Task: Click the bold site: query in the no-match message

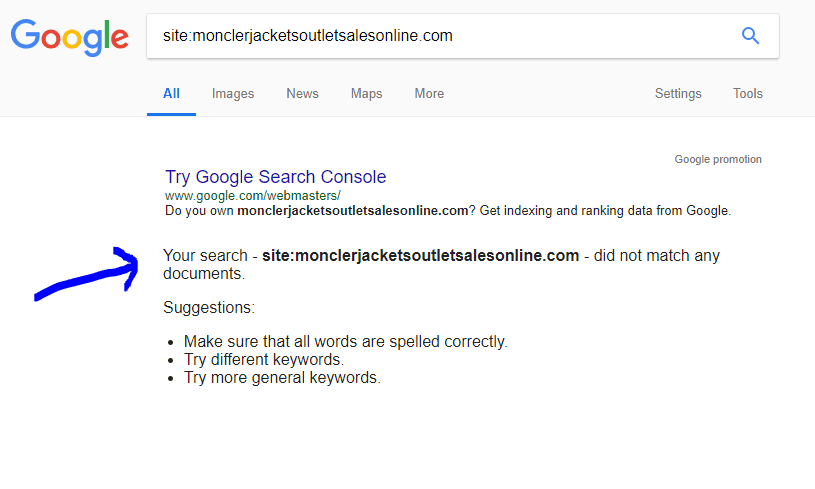Action: click(420, 256)
